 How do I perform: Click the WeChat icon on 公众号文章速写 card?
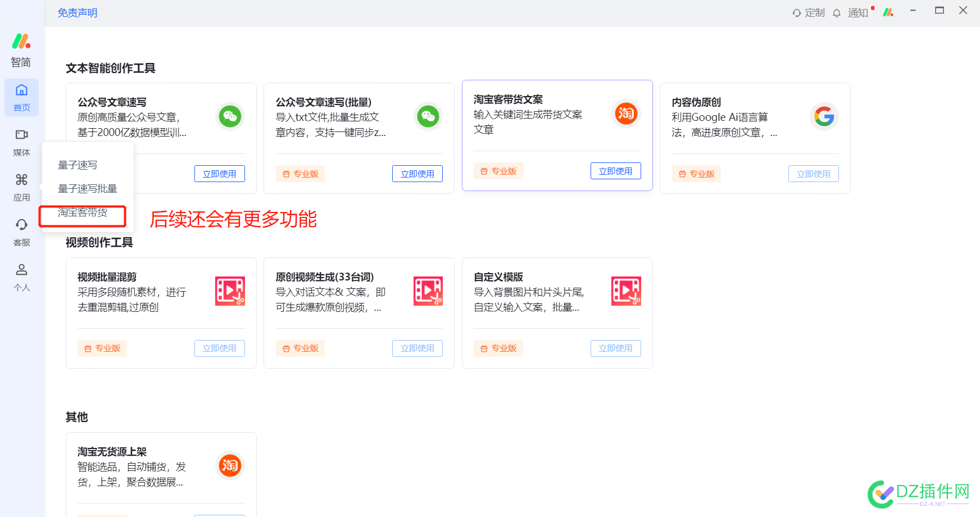click(x=230, y=116)
